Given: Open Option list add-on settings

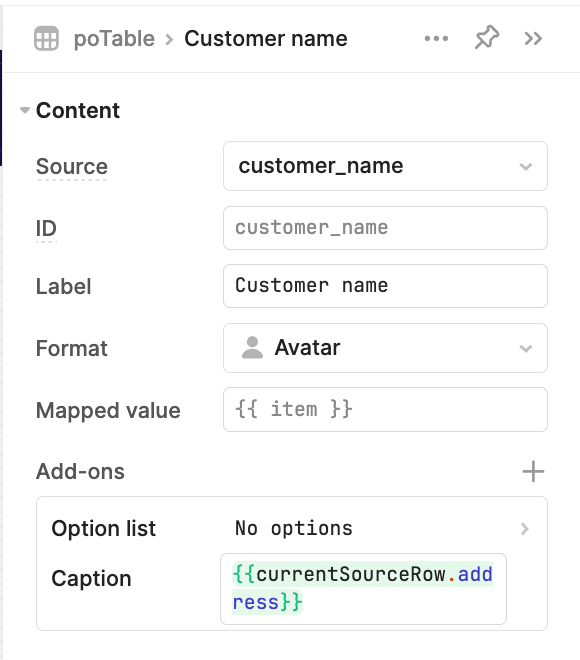Looking at the screenshot, I should (292, 528).
